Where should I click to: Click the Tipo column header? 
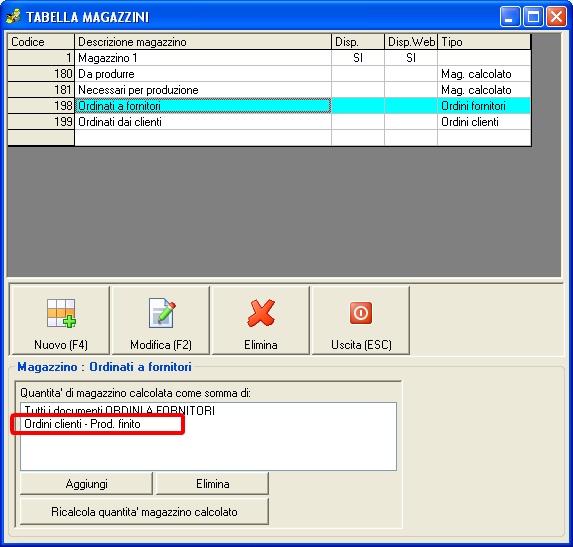tap(484, 42)
